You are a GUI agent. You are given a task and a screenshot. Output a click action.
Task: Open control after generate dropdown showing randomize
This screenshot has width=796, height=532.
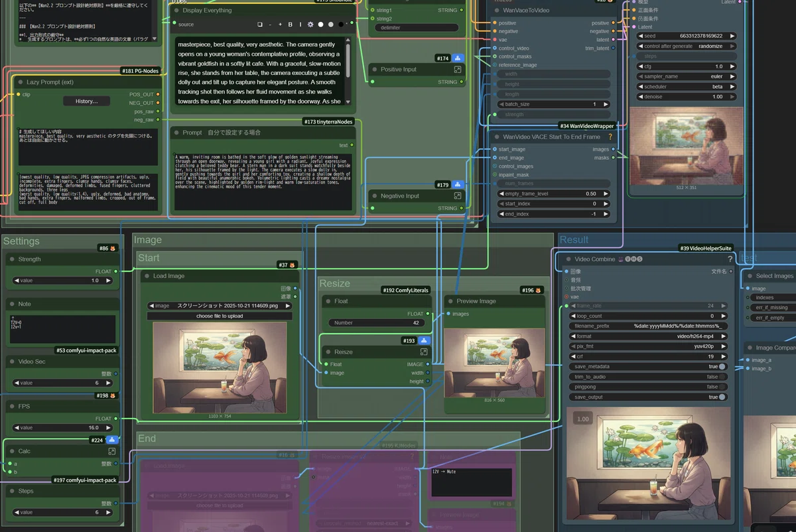(687, 46)
